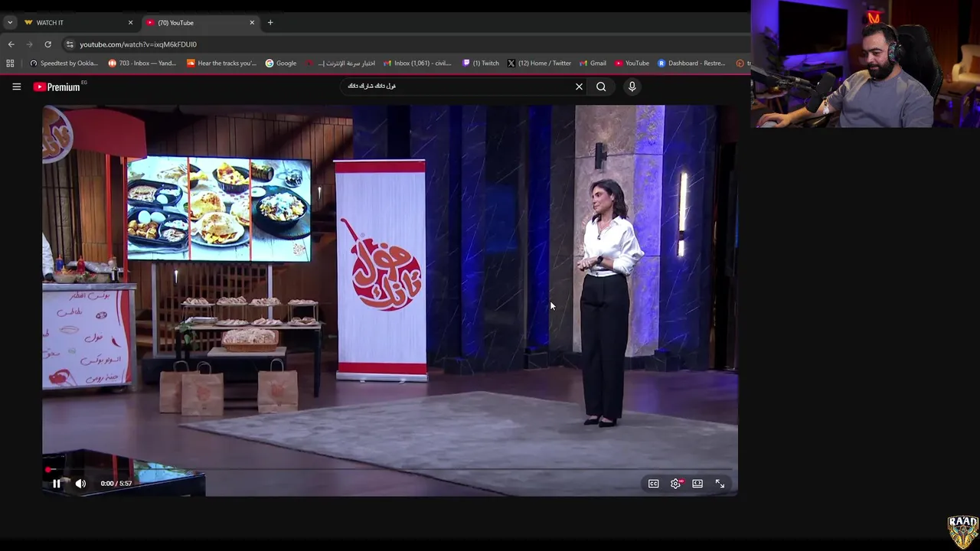
Task: Switch to theater mode
Action: (697, 484)
